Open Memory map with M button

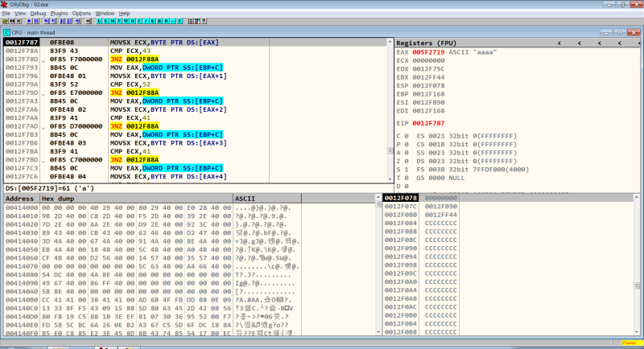coord(113,21)
